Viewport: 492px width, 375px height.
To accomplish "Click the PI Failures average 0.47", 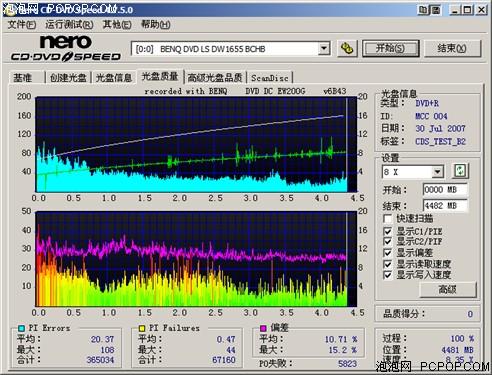I will point(226,339).
